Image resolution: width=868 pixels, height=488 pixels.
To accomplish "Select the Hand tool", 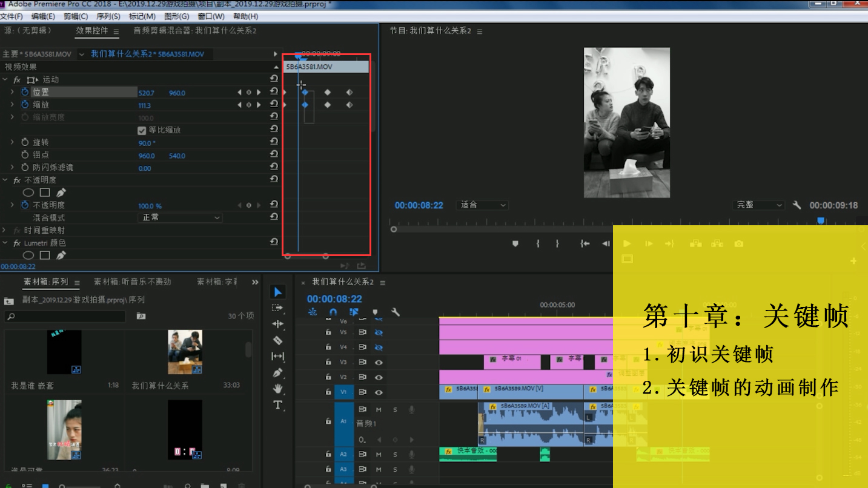I will click(277, 388).
